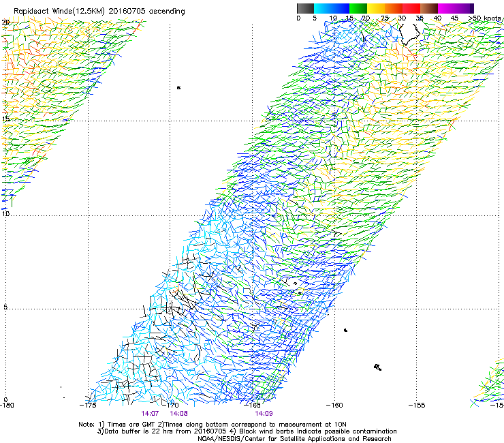This screenshot has width=504, height=443.
Task: Pick the magenta 40-45 knots legend segment
Action: click(447, 8)
